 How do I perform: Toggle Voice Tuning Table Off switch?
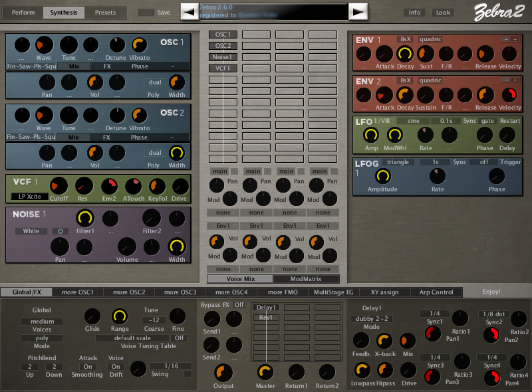pos(179,338)
